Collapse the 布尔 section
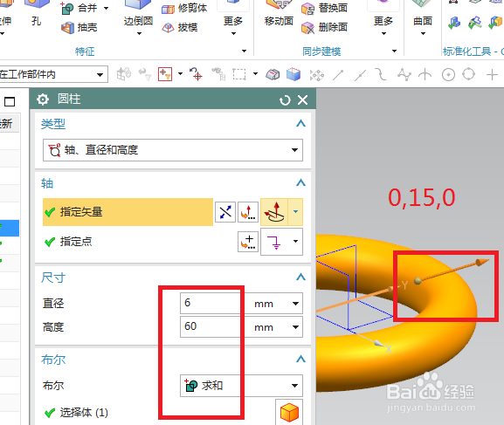Viewport: 504px width, 425px height. coord(300,359)
